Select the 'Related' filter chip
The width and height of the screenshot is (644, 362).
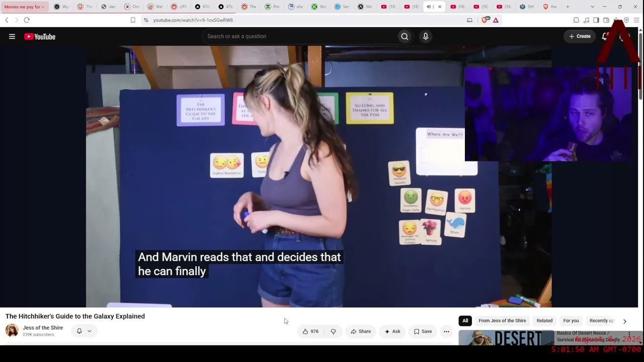point(544,321)
